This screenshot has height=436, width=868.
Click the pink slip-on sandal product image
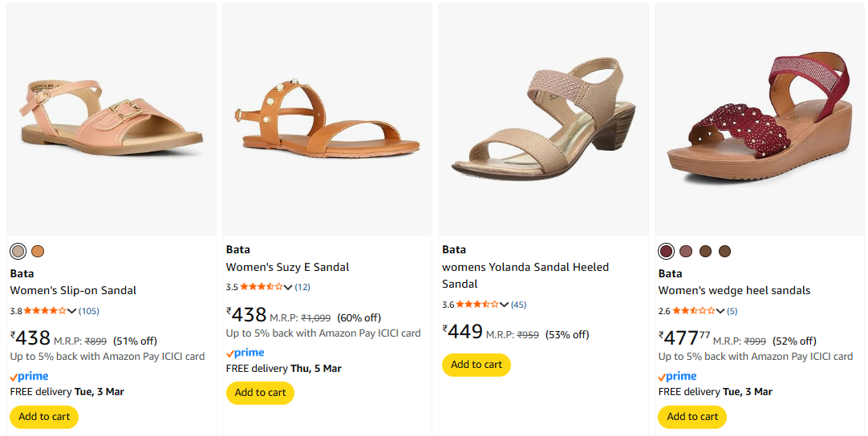click(x=112, y=119)
